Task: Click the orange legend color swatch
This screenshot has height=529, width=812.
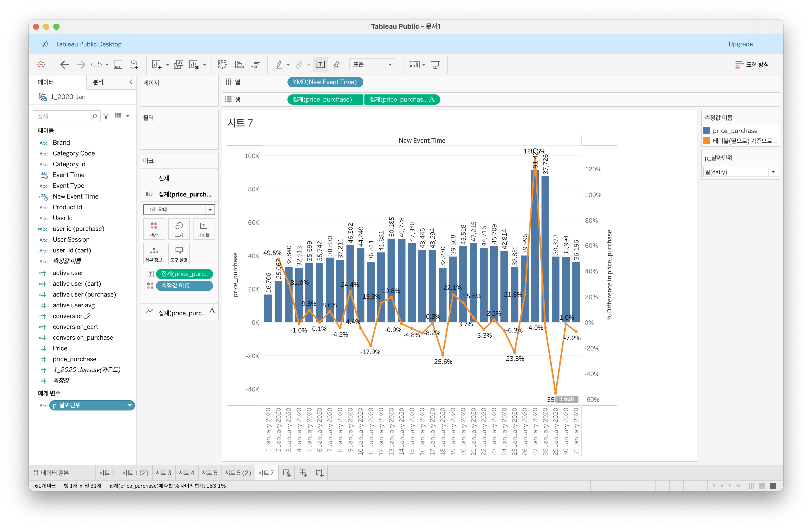Action: tap(707, 141)
